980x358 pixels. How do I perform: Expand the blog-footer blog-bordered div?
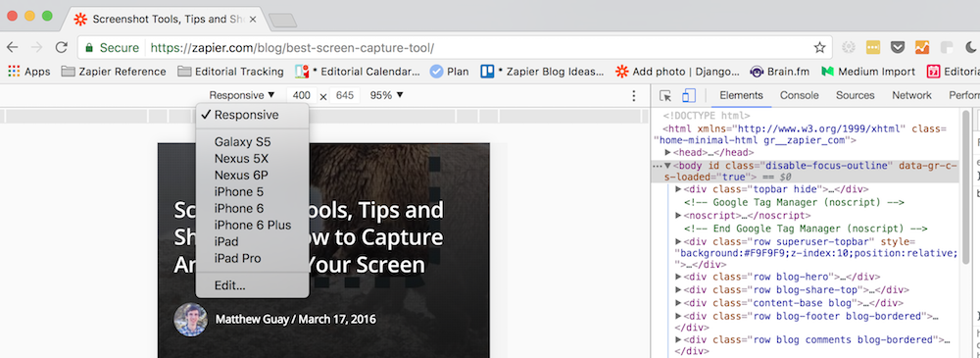(x=679, y=316)
